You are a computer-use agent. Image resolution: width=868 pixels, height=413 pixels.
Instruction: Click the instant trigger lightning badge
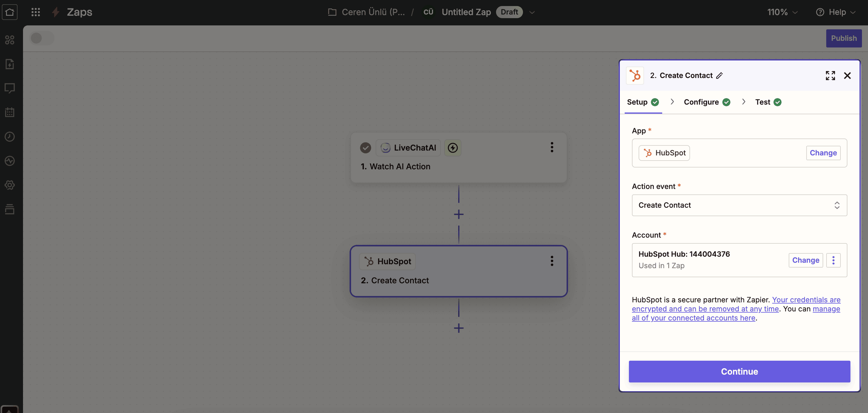[452, 148]
